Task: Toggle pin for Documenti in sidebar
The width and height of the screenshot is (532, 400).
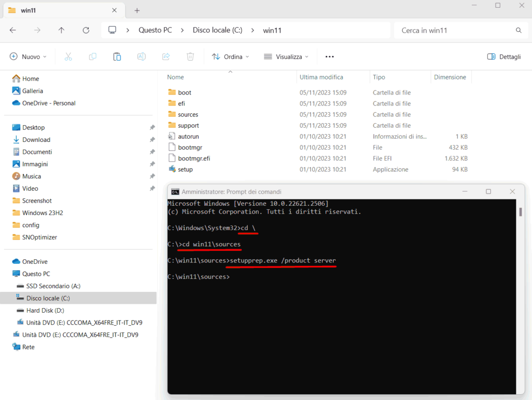Action: coord(152,152)
